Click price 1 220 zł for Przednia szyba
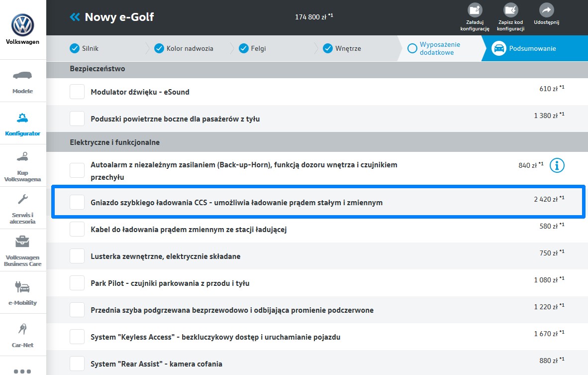 pyautogui.click(x=549, y=307)
